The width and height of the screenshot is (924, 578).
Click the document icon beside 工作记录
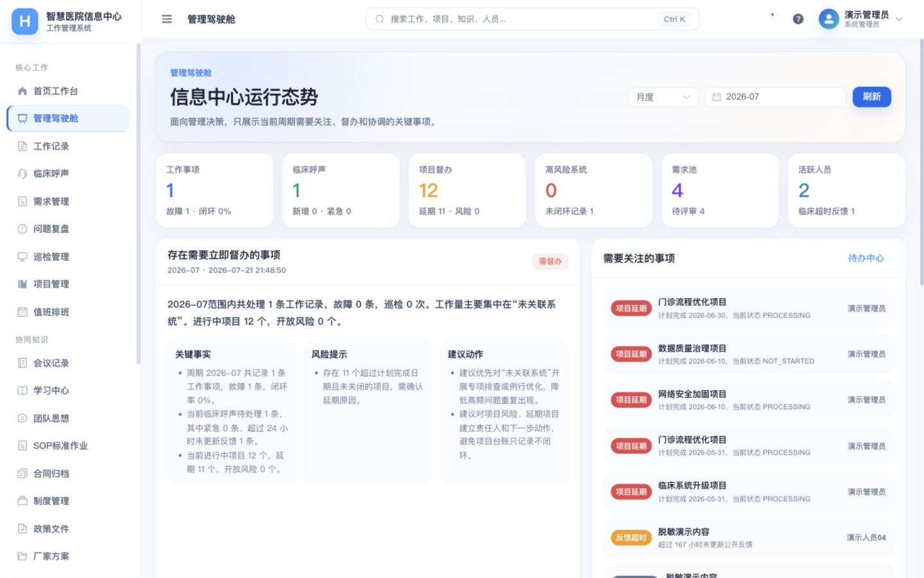point(22,146)
